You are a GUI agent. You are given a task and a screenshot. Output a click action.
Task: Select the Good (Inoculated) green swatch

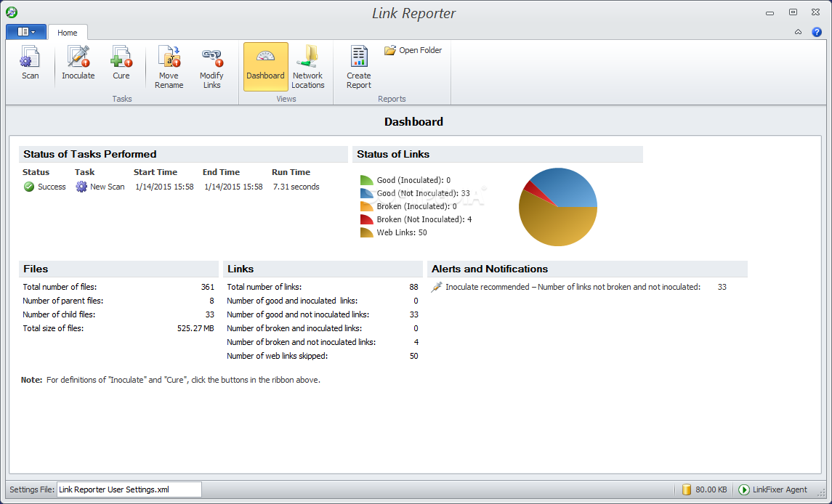click(367, 180)
